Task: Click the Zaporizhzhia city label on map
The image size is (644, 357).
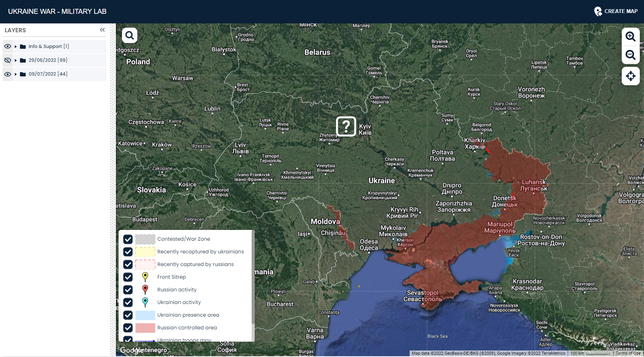Action: click(454, 207)
